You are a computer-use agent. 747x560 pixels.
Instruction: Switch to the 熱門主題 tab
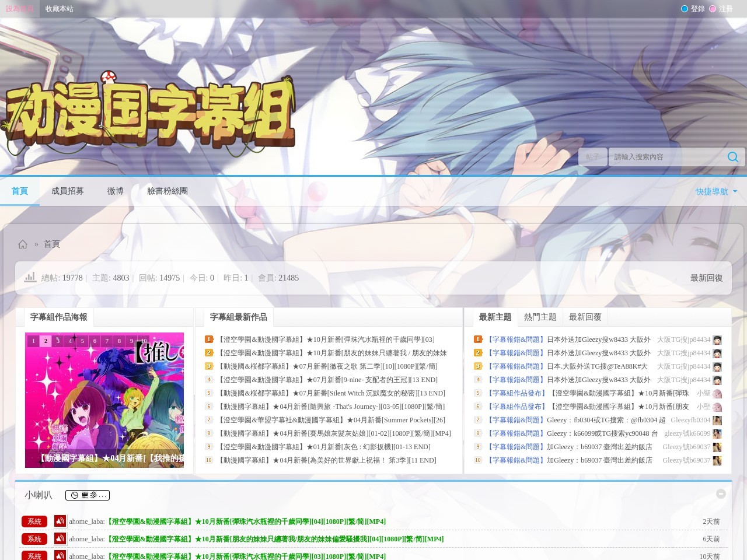click(540, 317)
